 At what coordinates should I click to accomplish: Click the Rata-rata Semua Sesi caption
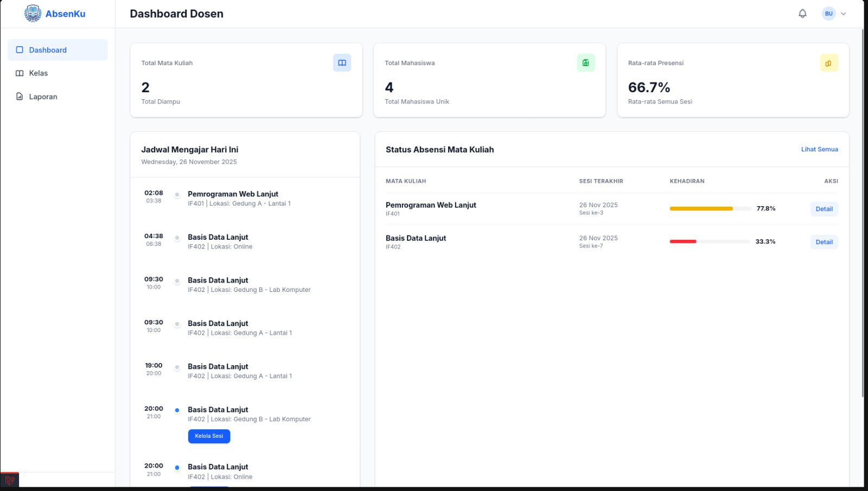[660, 101]
